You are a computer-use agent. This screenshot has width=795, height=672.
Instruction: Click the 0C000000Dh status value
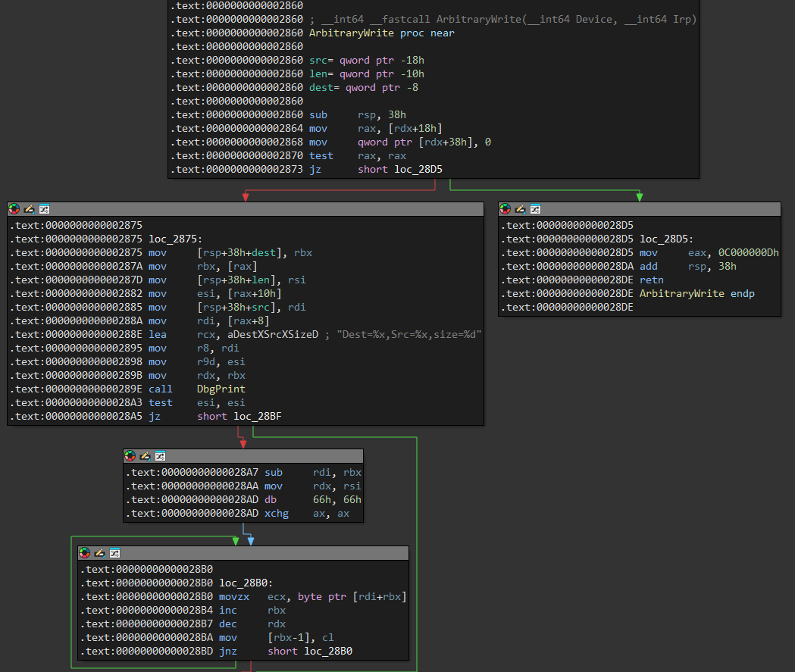[748, 253]
